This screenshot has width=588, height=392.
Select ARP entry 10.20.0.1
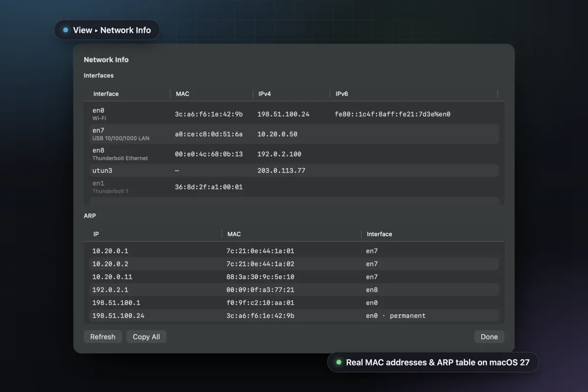pos(294,251)
